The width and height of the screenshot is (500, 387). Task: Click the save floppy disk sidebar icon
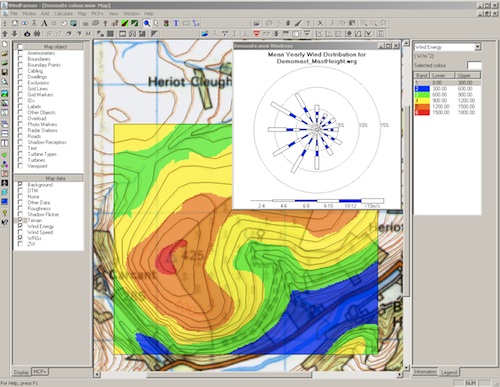pos(5,72)
